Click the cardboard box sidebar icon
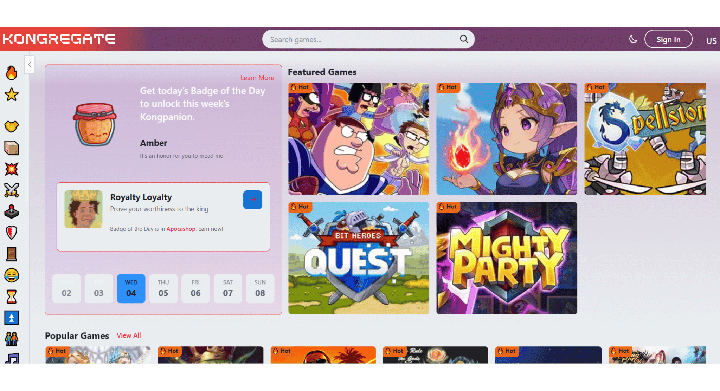 pyautogui.click(x=11, y=148)
